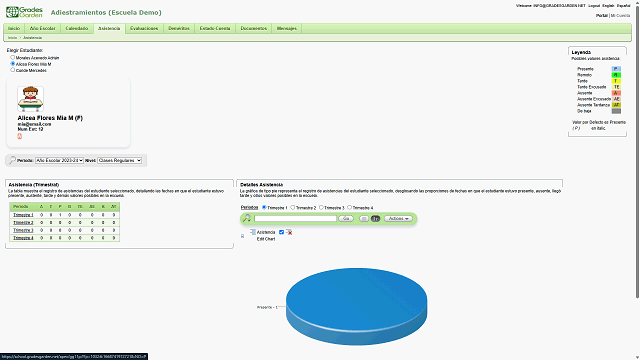Click the magnifier beside Periodo dropdown
The height and width of the screenshot is (360, 640).
click(x=12, y=160)
